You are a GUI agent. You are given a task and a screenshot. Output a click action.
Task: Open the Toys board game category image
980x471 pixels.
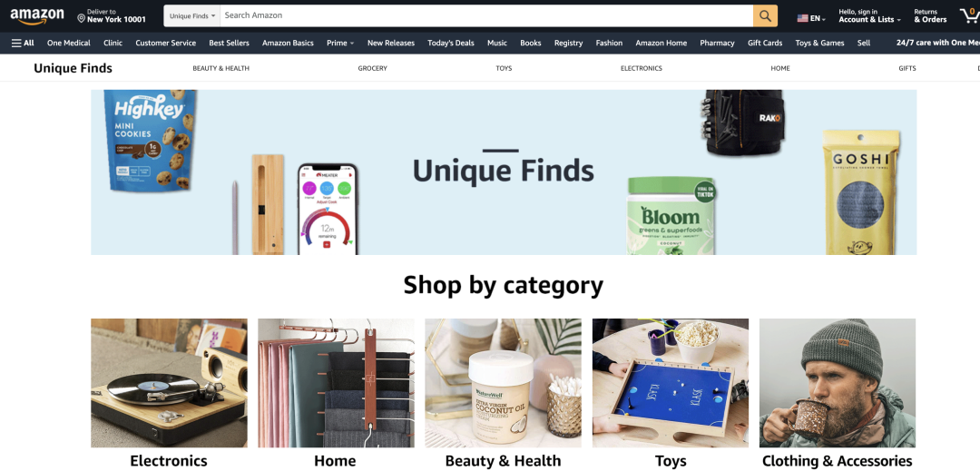tap(670, 383)
